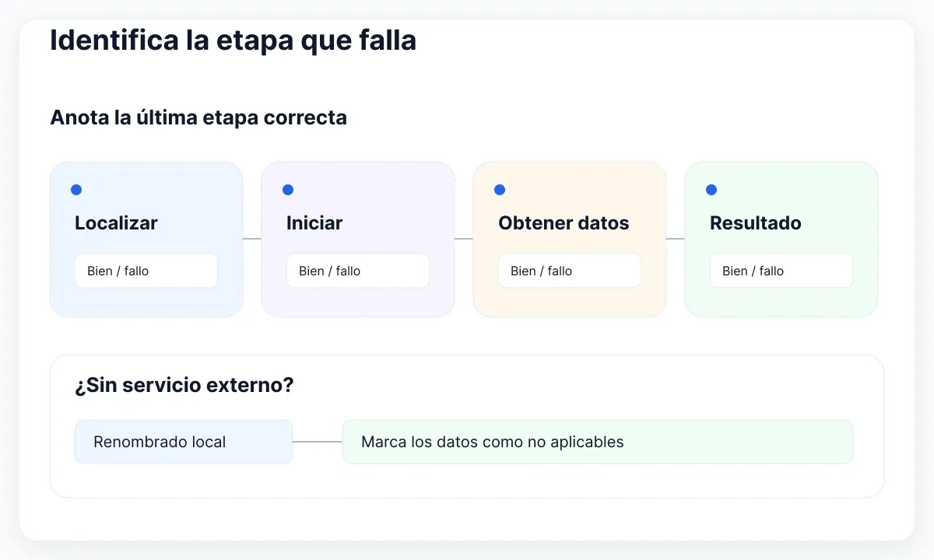The height and width of the screenshot is (560, 934).
Task: Click the Bien / fallo field under Localizar
Action: (x=146, y=271)
